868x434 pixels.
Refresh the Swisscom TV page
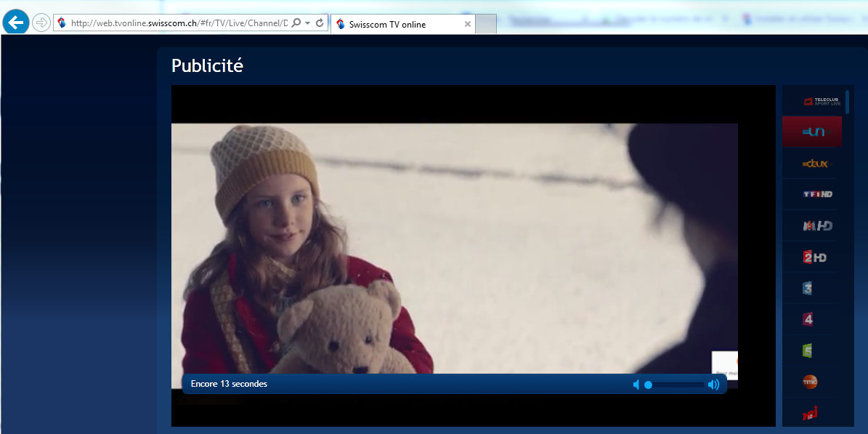pyautogui.click(x=320, y=23)
